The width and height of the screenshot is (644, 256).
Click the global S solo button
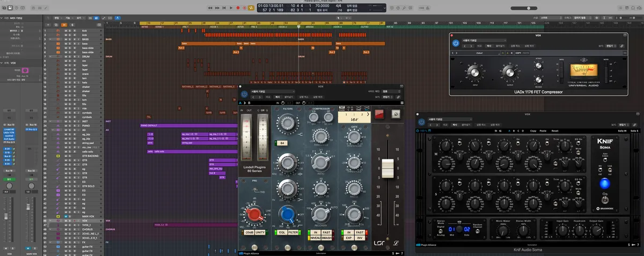pyautogui.click(x=72, y=25)
